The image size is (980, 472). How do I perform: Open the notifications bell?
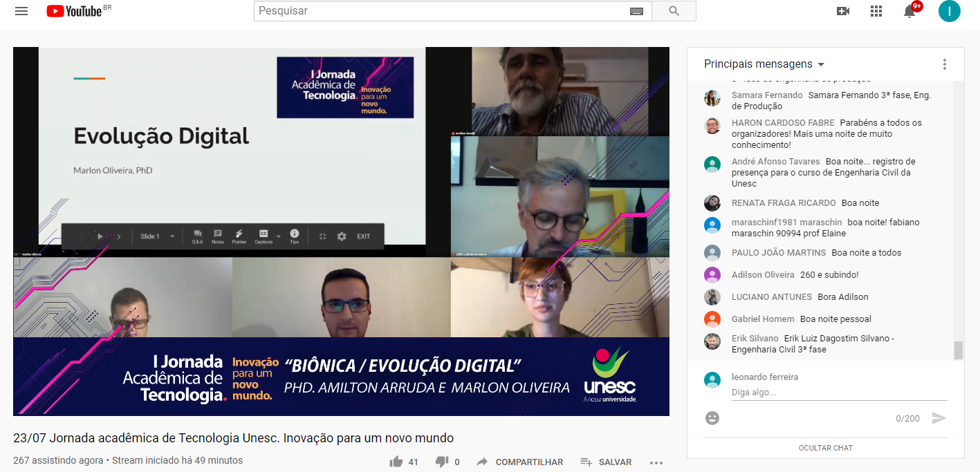pyautogui.click(x=909, y=11)
